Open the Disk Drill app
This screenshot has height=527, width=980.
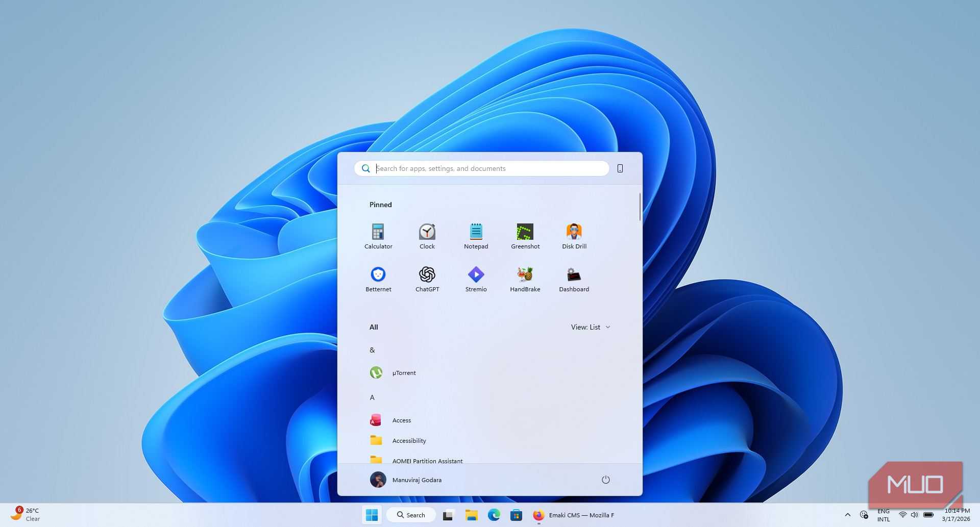point(574,236)
